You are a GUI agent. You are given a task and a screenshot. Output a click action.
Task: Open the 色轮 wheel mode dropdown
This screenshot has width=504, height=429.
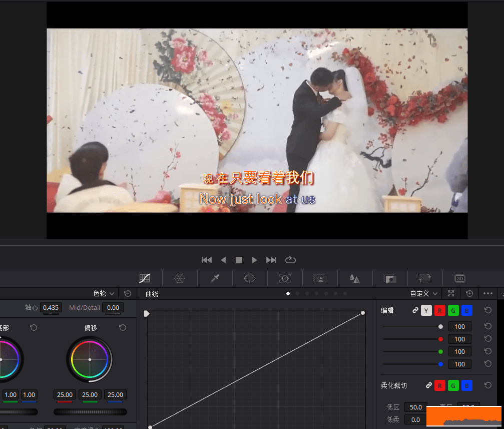pos(104,293)
